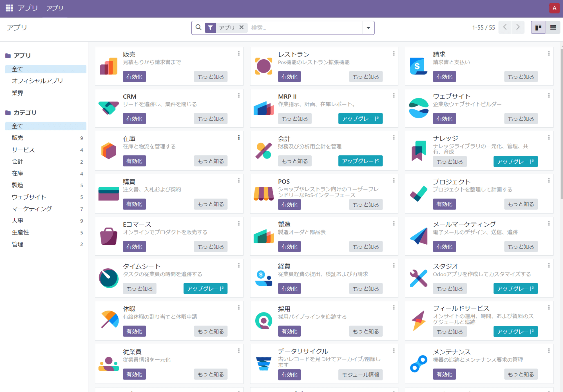Activate the 販売 app with 有効化
This screenshot has height=392, width=563.
point(134,77)
